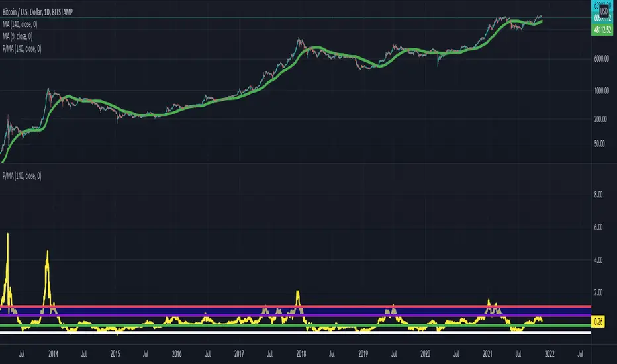Click the 2022 label on time axis
Viewport: 617px width, 364px height.
pyautogui.click(x=549, y=354)
